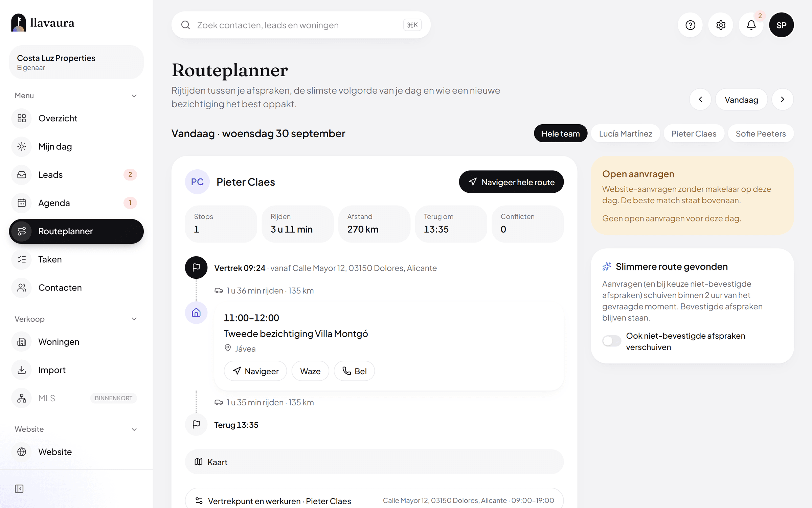Click the Mijn dag sun icon
The width and height of the screenshot is (812, 508).
[x=22, y=146]
